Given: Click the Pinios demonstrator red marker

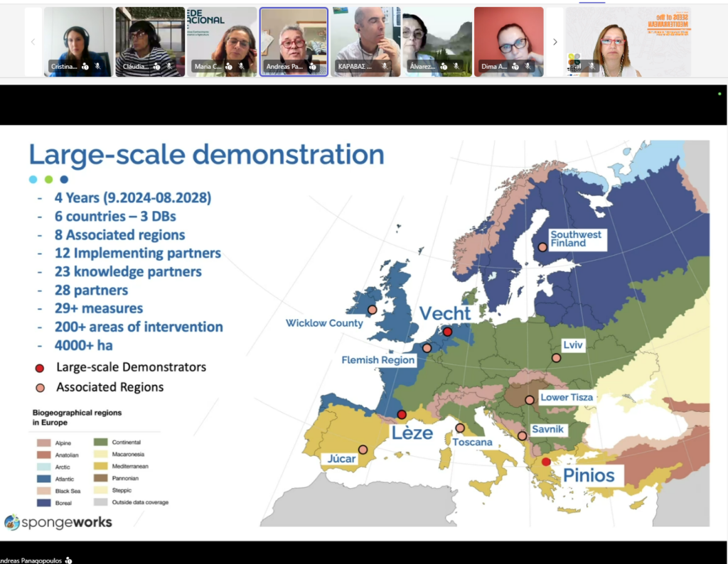Looking at the screenshot, I should 546,462.
